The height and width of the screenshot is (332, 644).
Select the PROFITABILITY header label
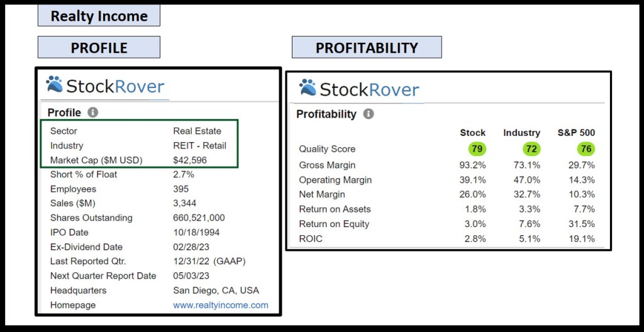pos(366,48)
